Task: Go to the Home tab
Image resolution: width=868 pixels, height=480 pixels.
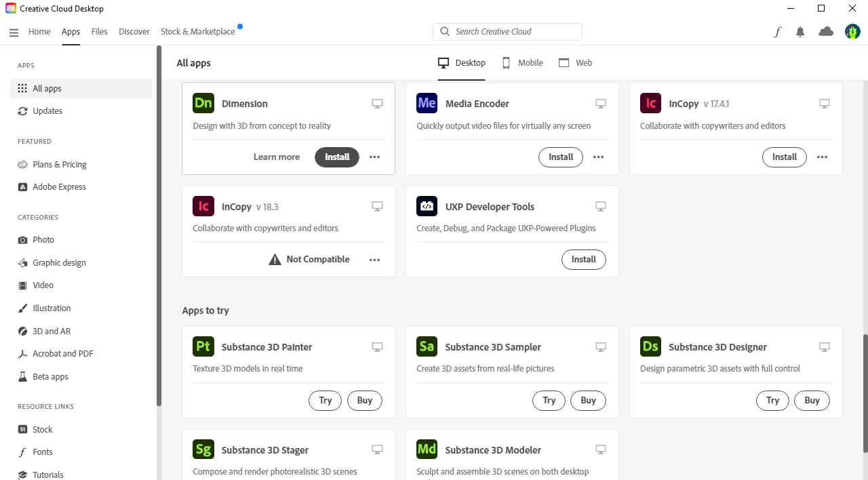Action: [39, 32]
